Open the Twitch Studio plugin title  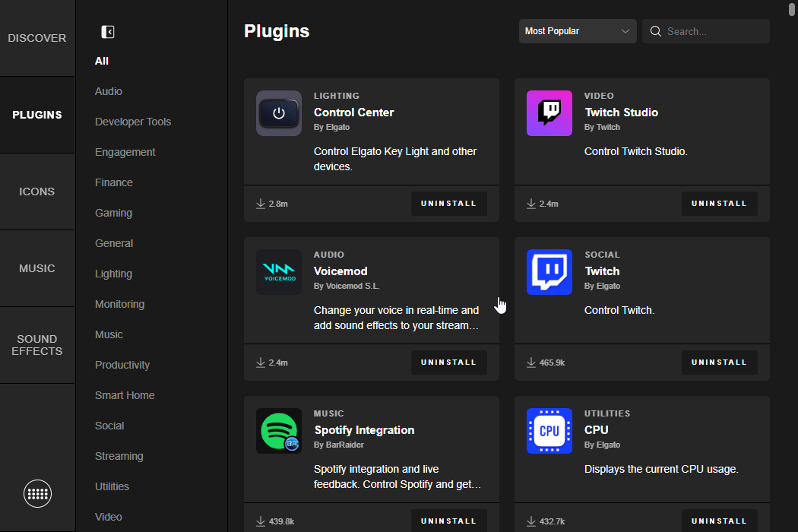click(x=622, y=112)
